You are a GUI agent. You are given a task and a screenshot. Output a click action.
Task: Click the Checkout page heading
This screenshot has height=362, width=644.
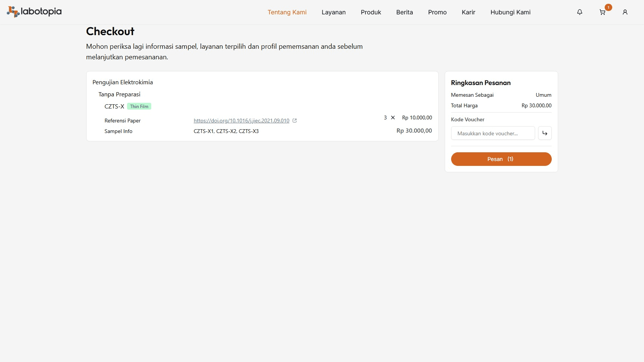pyautogui.click(x=110, y=31)
